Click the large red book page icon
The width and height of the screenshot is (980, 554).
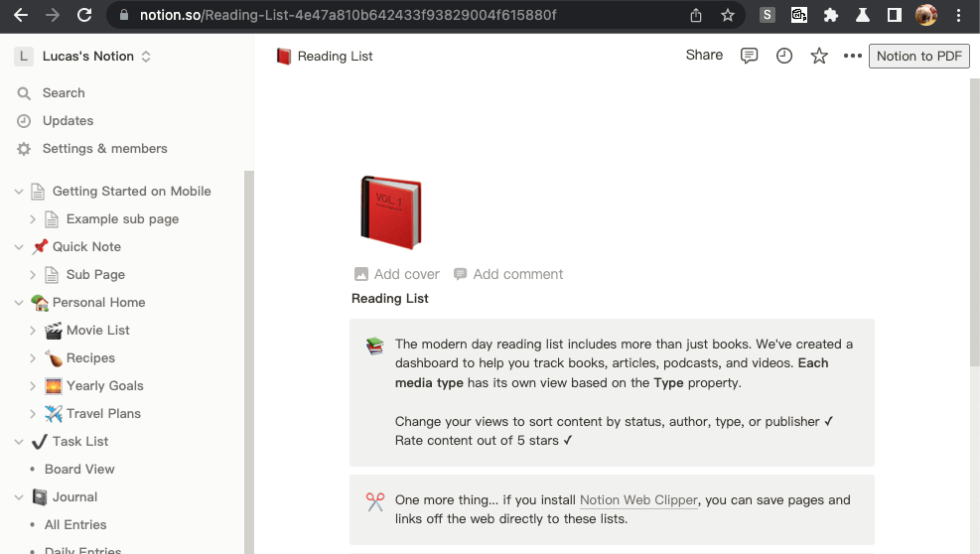pos(390,212)
